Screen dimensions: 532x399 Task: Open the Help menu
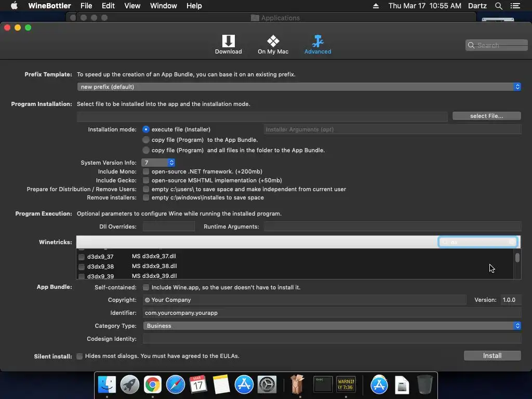[x=194, y=6]
